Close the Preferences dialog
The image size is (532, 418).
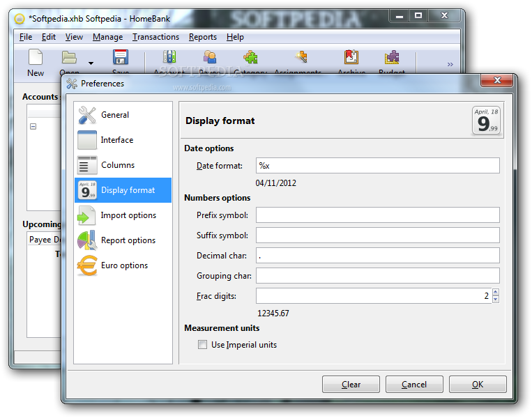[497, 80]
